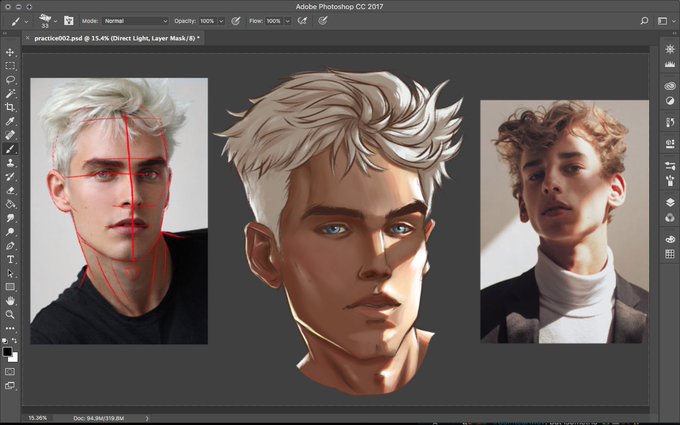Select the Paint Bucket tool
Image resolution: width=680 pixels, height=425 pixels.
click(10, 204)
